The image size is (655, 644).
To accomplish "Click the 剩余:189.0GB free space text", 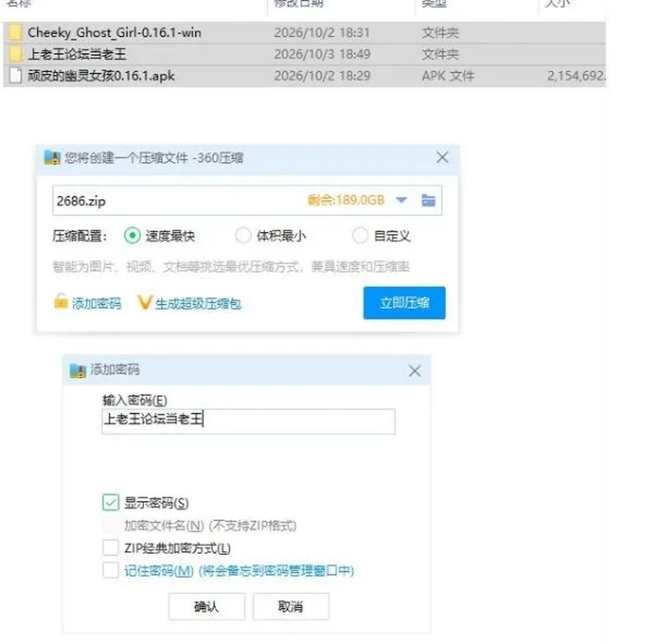I will click(346, 200).
